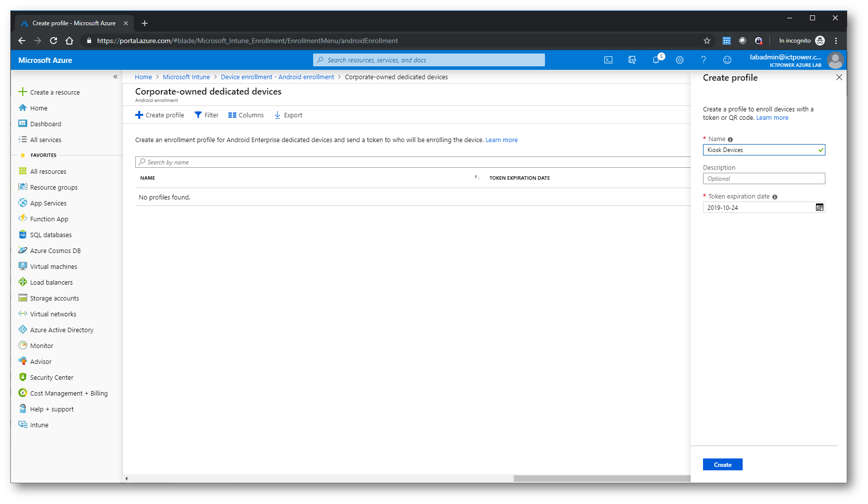Click Create a resource
The width and height of the screenshot is (868, 504).
49,92
